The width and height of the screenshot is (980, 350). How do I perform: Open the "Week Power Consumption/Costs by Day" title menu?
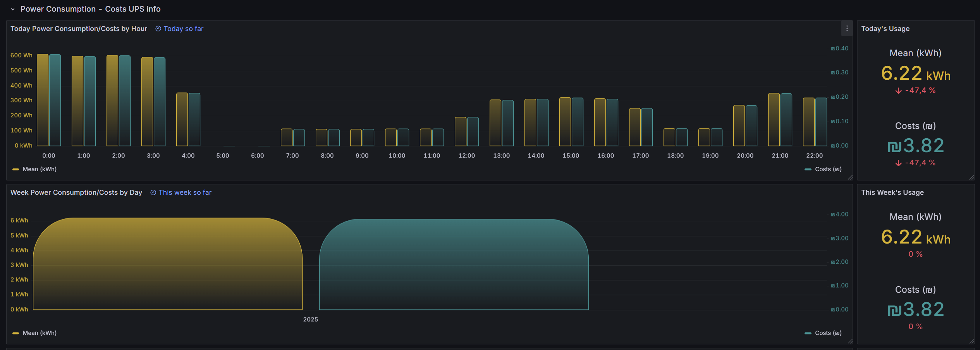click(x=76, y=192)
